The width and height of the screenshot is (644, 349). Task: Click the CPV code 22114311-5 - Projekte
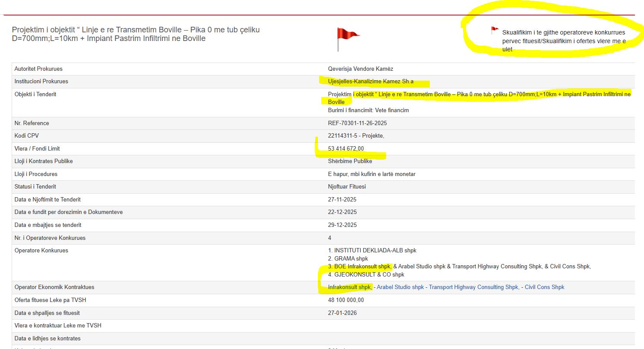pyautogui.click(x=356, y=136)
